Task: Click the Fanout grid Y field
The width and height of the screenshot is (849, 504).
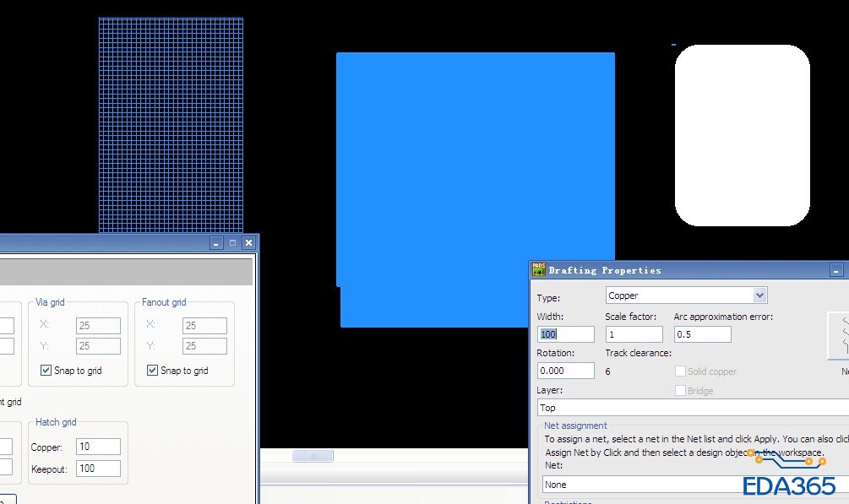Action: pos(204,346)
